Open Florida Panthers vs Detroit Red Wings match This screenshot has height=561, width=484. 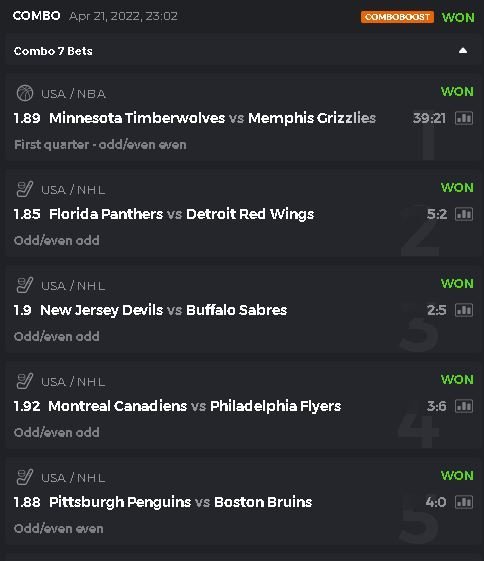[181, 214]
